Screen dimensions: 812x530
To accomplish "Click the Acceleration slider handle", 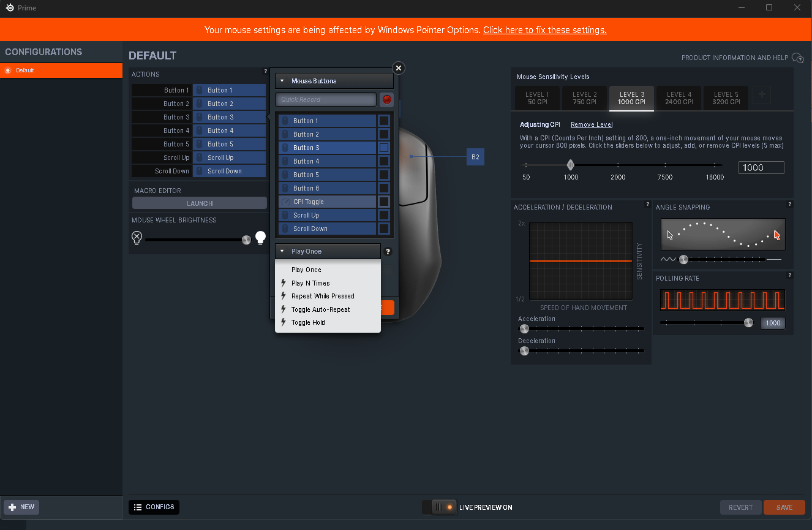I will (x=524, y=328).
